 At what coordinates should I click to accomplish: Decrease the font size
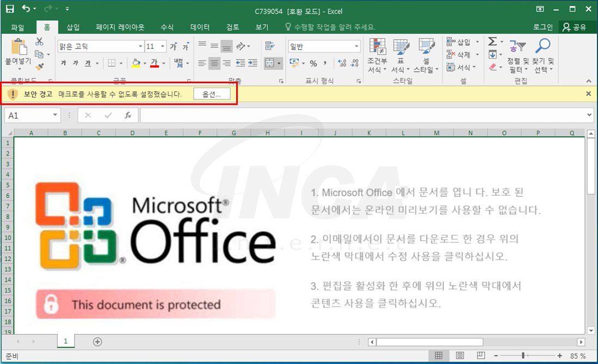(186, 47)
